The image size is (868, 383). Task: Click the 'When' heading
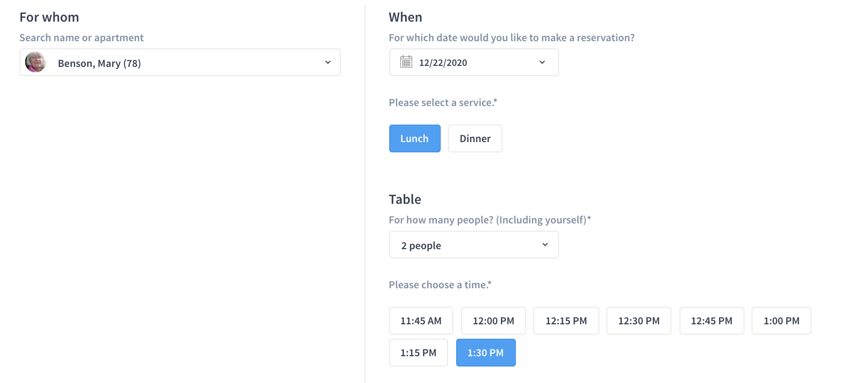(406, 17)
